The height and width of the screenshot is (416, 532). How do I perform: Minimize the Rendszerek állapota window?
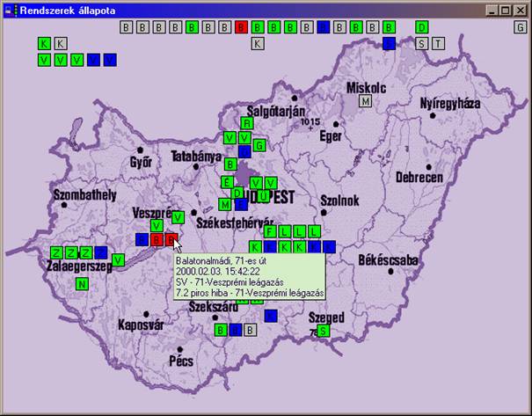492,9
